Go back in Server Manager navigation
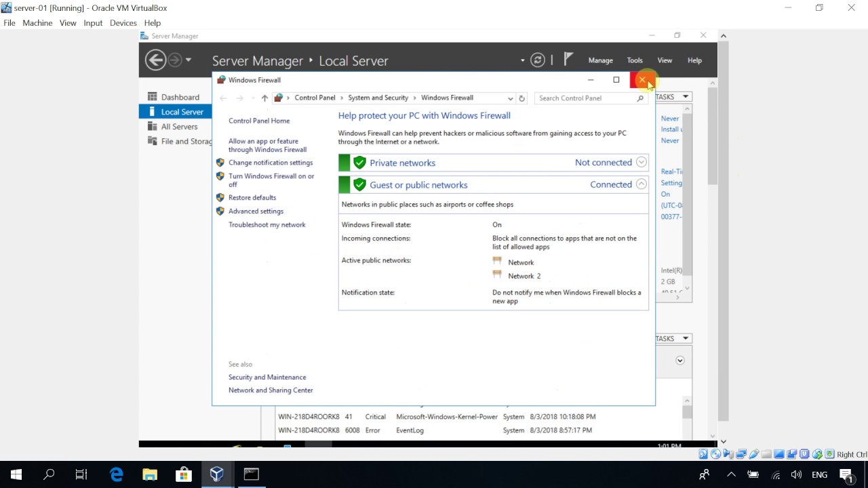The height and width of the screenshot is (488, 868). pyautogui.click(x=155, y=60)
